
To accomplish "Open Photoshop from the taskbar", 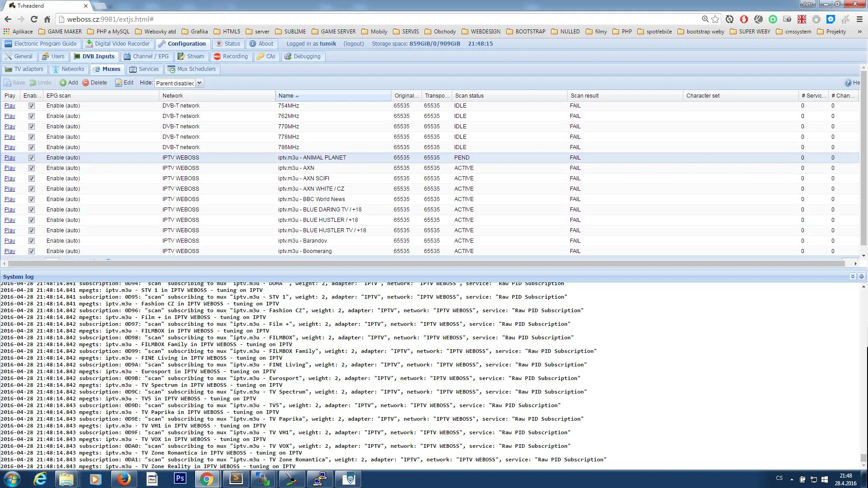I will click(180, 479).
